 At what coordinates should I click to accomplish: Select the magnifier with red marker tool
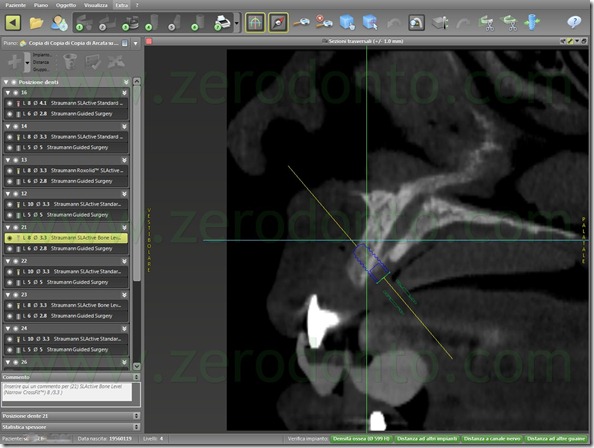[x=324, y=22]
